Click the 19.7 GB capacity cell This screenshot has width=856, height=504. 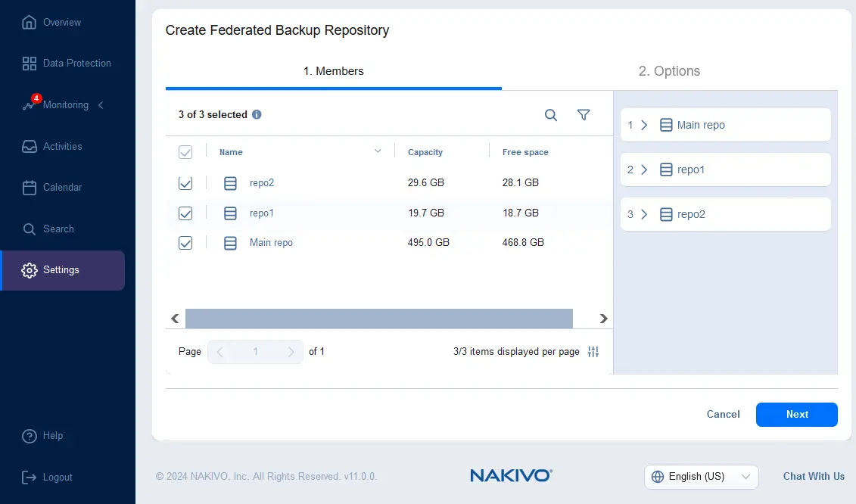click(x=426, y=213)
